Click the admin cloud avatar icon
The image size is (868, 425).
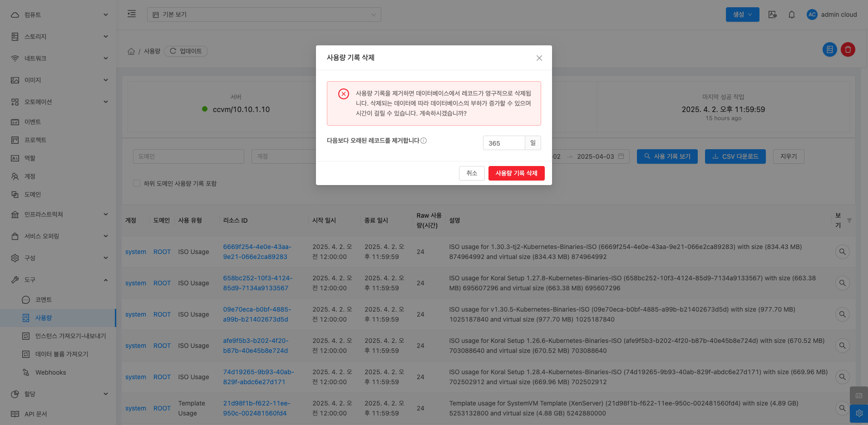812,15
